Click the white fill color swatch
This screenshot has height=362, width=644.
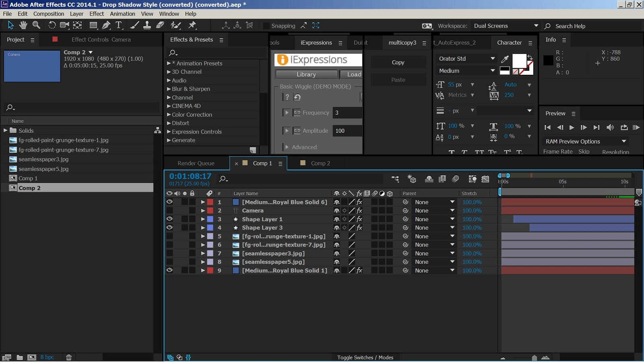(518, 61)
